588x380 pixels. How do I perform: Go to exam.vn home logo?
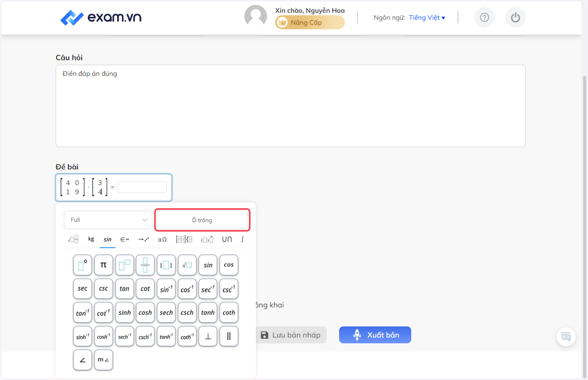(100, 18)
